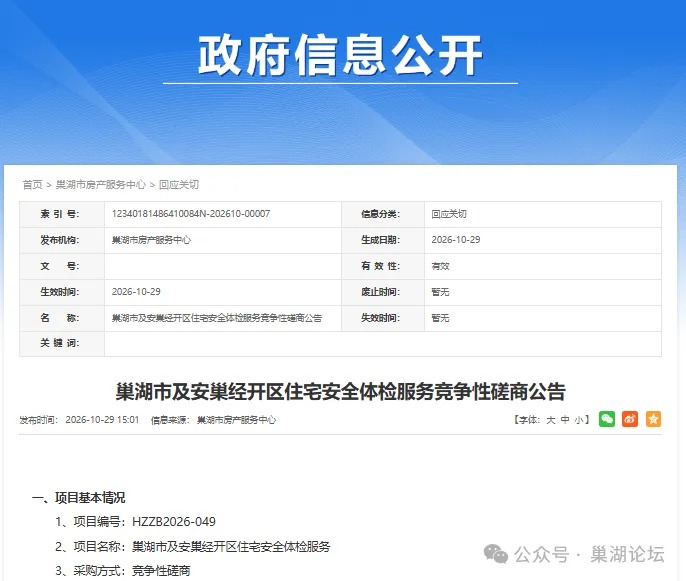686x581 pixels.
Task: Click the 暂无 value beside 废止时间
Action: (440, 292)
